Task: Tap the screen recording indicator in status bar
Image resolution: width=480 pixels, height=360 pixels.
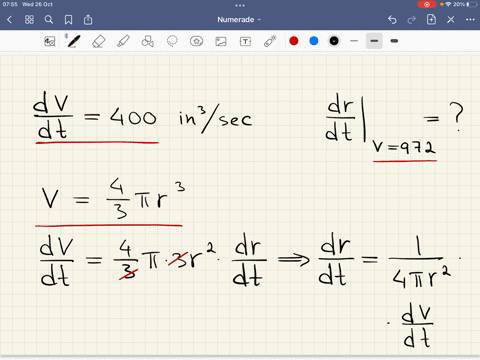Action: point(427,4)
